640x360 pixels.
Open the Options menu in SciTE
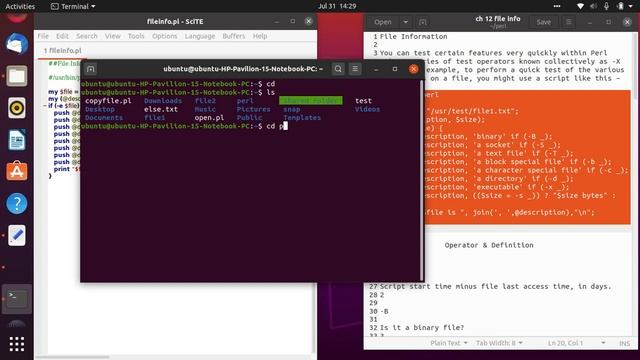point(164,36)
